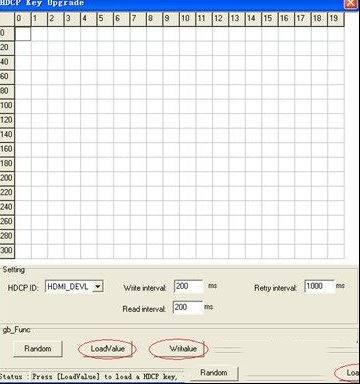Select row header 220

[7, 193]
